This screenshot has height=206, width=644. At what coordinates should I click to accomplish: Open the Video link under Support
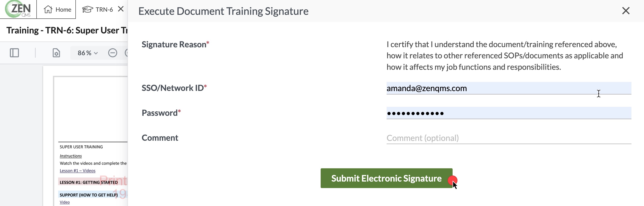[64, 202]
